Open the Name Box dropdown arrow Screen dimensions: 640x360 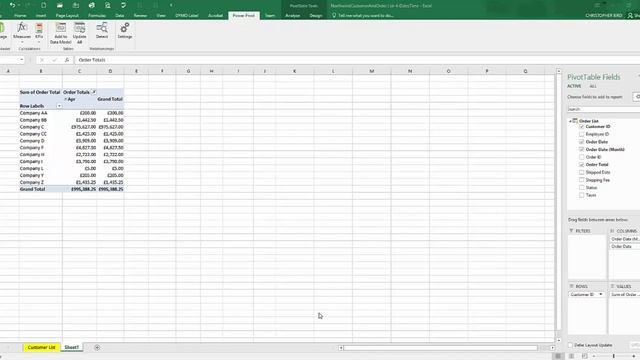pos(22,60)
